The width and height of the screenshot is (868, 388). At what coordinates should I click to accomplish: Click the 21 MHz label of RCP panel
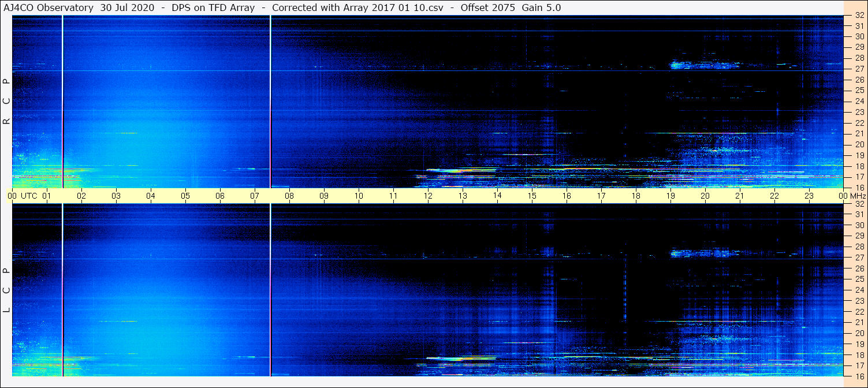point(859,133)
